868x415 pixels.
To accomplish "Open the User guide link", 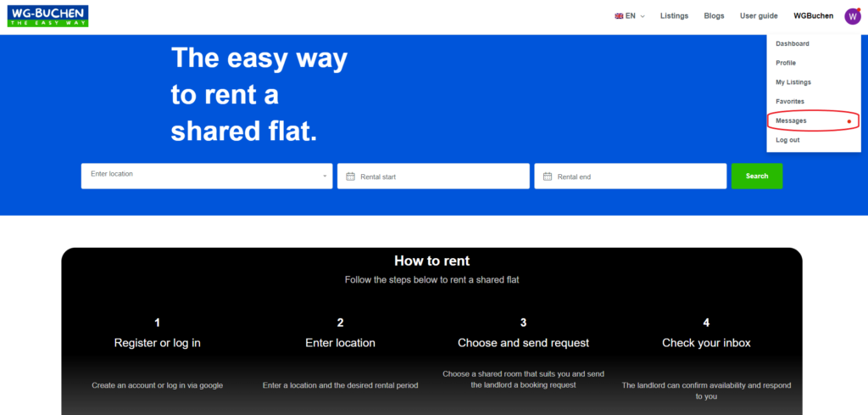I will tap(759, 16).
